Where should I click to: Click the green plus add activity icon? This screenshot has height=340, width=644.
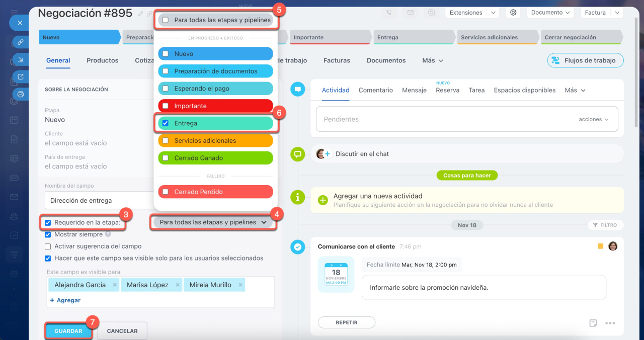tap(323, 200)
